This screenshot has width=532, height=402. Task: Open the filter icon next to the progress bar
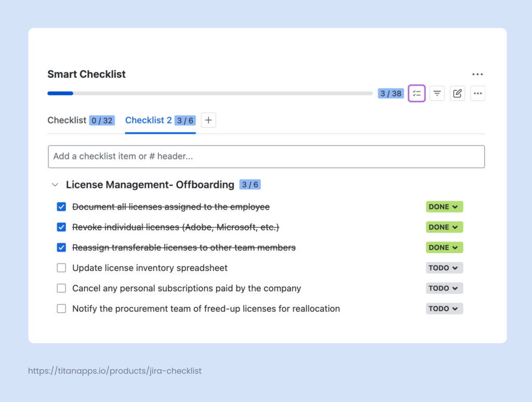(x=437, y=93)
